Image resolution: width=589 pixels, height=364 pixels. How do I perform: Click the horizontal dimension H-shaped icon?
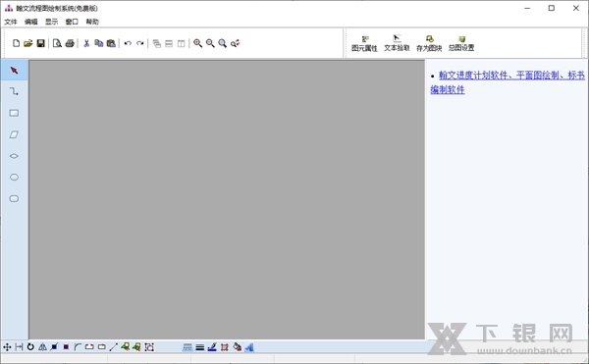[19, 347]
